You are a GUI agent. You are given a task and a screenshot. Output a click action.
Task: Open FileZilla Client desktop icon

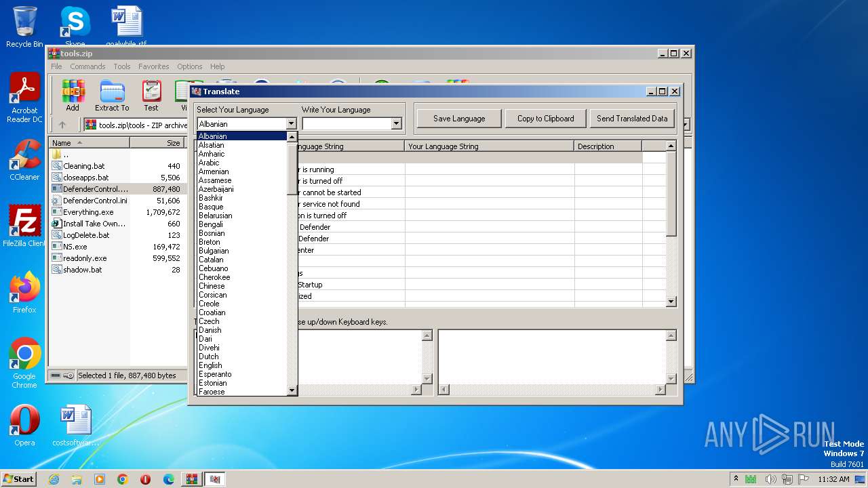coord(24,226)
